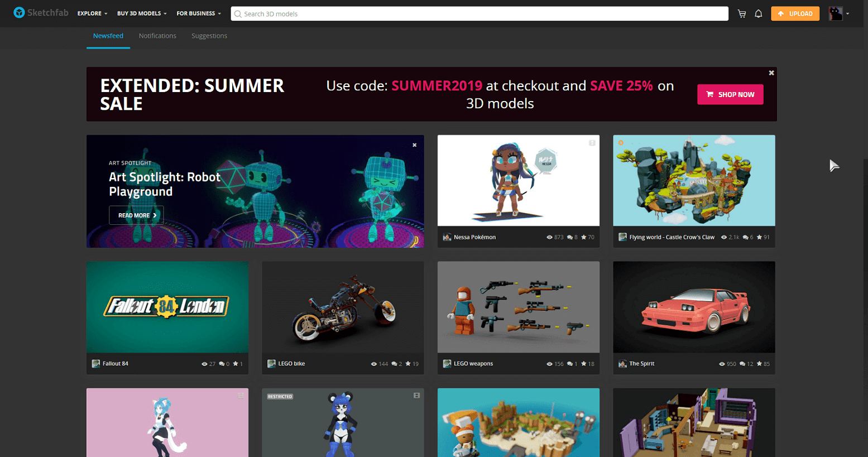Open the Nessa Pokémon model thumbnail
This screenshot has height=457, width=868.
coord(519,180)
